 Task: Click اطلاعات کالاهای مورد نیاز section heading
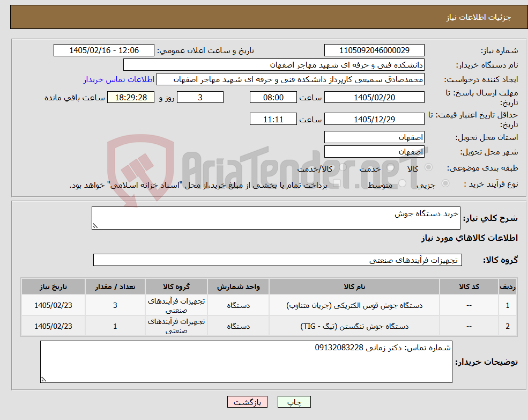470,238
